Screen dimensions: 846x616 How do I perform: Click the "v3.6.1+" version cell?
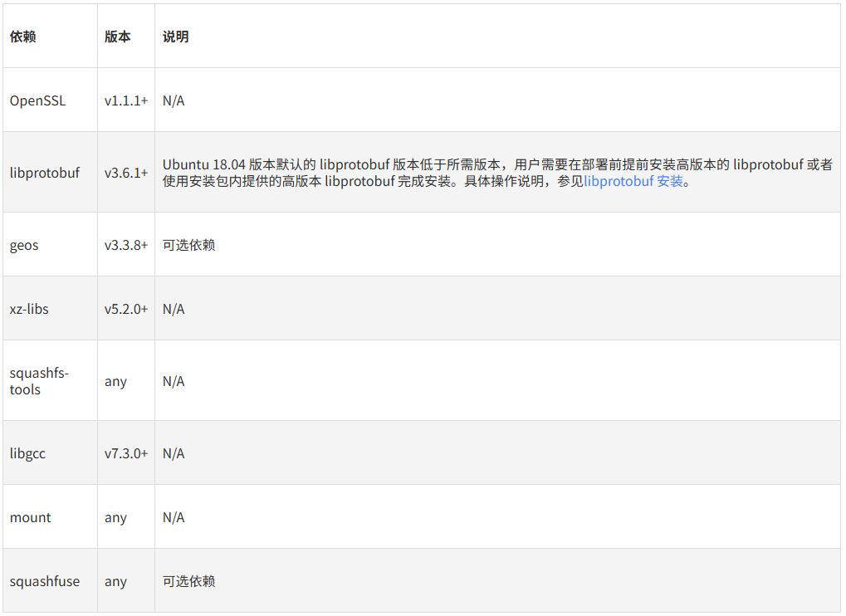(126, 174)
